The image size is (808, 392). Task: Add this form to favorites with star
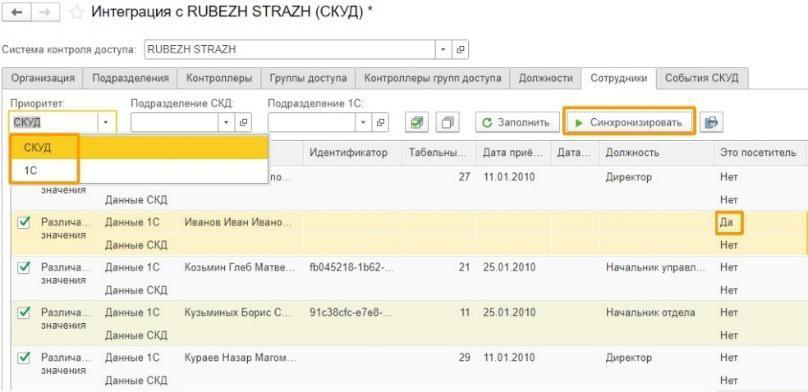[76, 13]
